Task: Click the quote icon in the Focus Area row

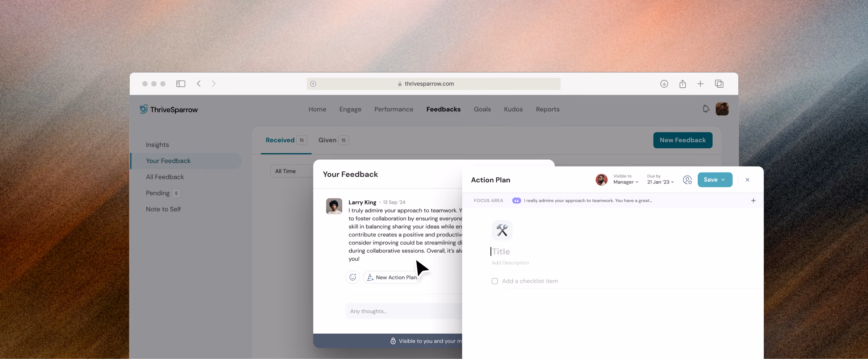Action: pos(517,201)
